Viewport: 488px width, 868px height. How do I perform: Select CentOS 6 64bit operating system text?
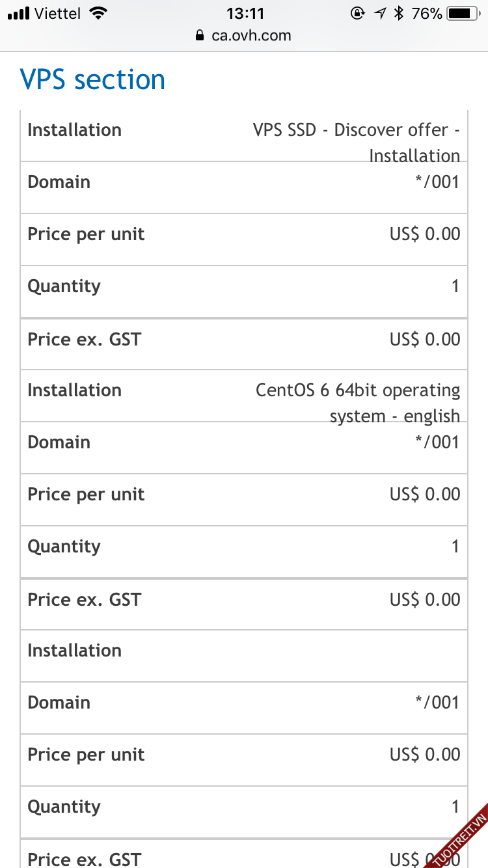[358, 403]
